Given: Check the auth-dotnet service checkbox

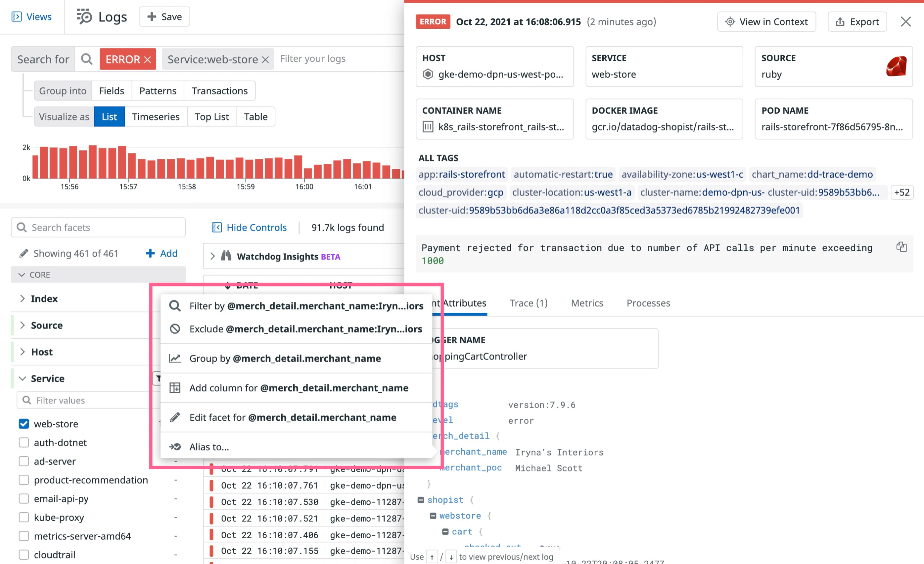Looking at the screenshot, I should tap(24, 443).
